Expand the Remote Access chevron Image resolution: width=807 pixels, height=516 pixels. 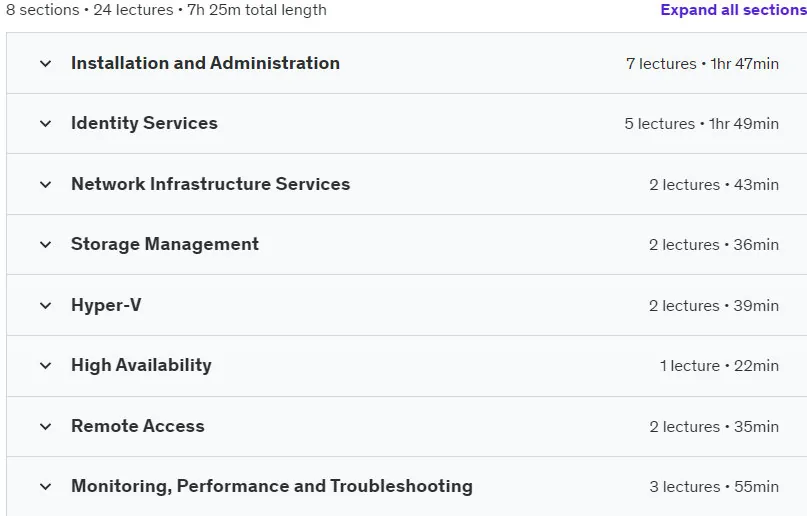46,426
